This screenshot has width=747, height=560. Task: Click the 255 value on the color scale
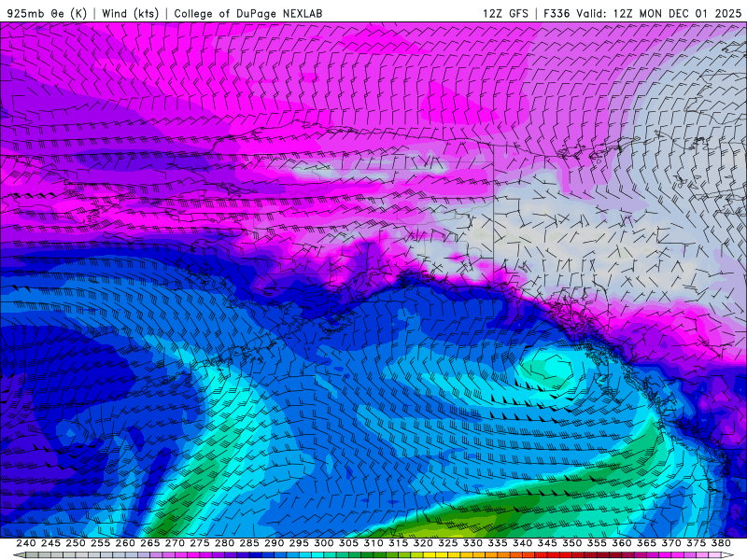[100, 543]
